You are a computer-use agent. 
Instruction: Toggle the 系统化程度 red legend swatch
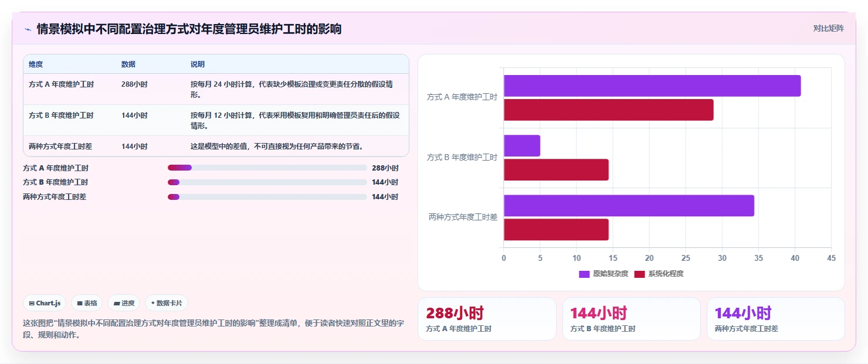639,274
